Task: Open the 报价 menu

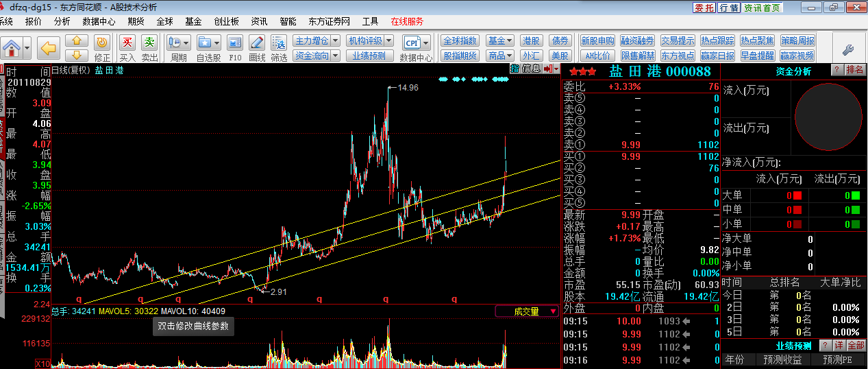Action: click(33, 21)
